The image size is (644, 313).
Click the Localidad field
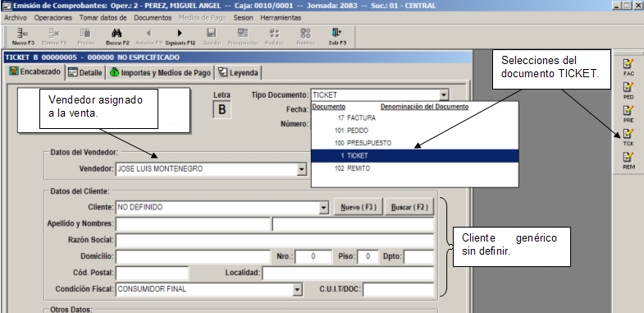(x=349, y=273)
